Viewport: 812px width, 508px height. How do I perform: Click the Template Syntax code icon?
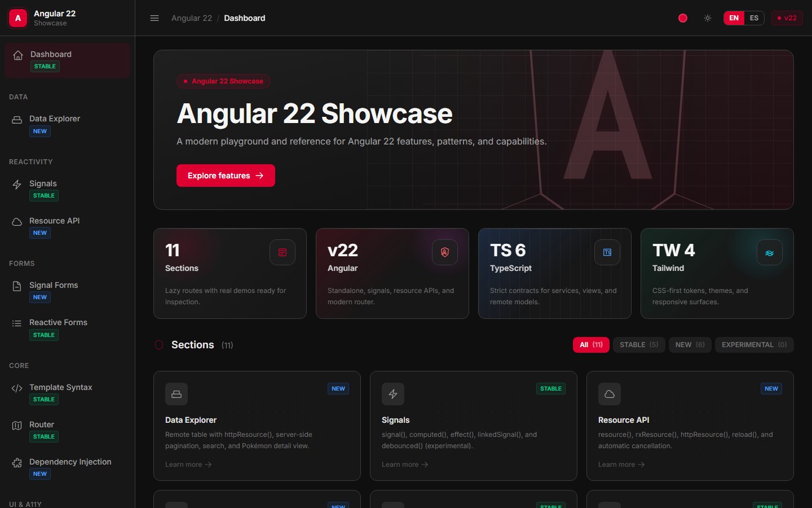click(17, 388)
